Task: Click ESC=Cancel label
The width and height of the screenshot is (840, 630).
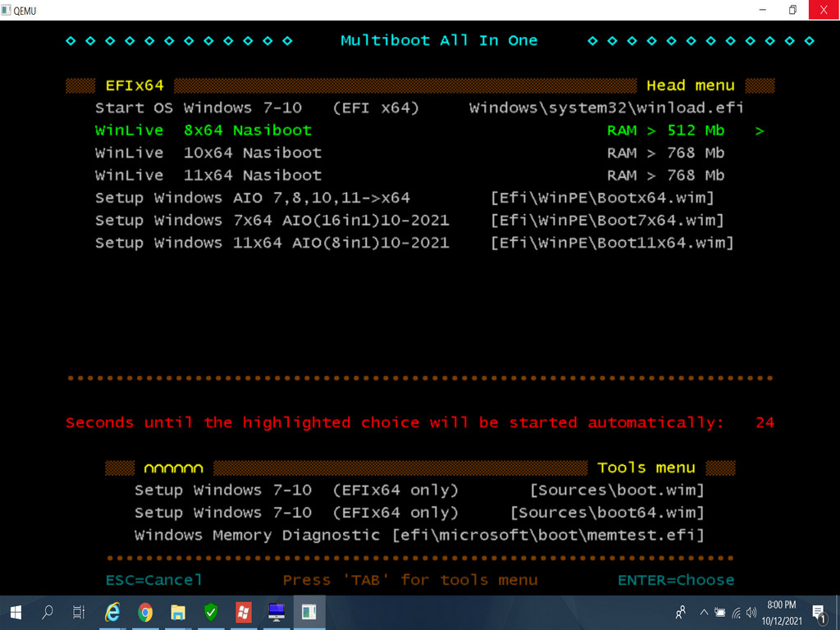Action: 154,580
